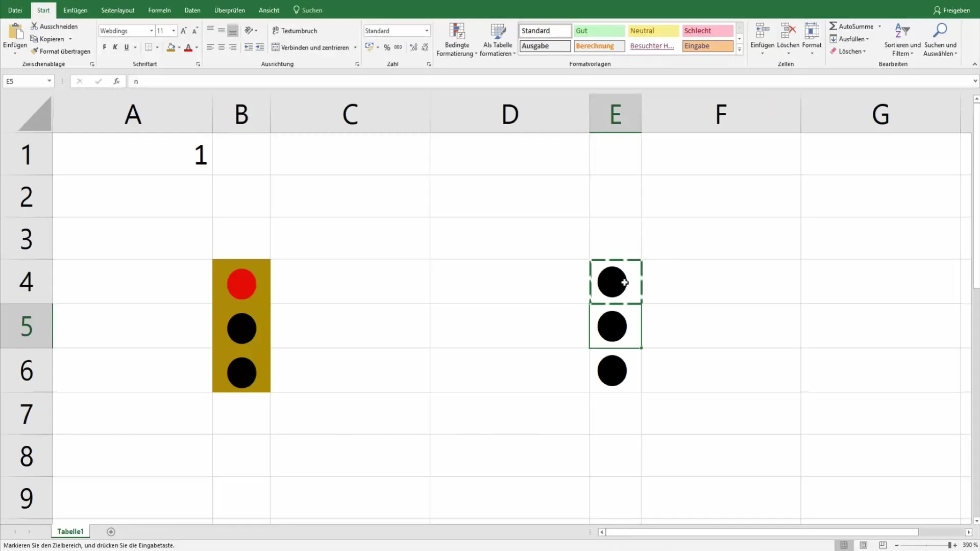The height and width of the screenshot is (551, 980).
Task: Decrease font size icon
Action: (x=195, y=31)
